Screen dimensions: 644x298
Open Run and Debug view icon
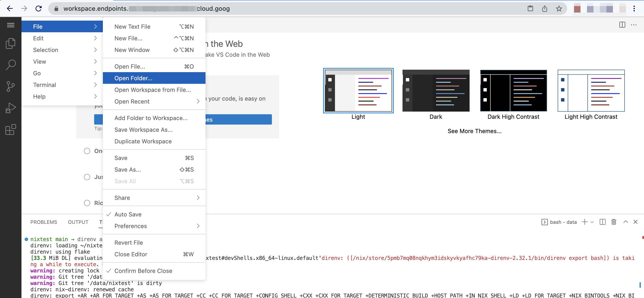(11, 108)
